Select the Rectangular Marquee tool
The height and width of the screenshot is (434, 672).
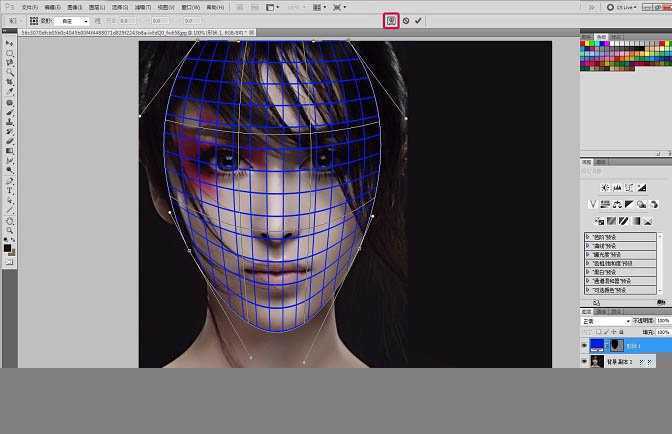tap(9, 53)
